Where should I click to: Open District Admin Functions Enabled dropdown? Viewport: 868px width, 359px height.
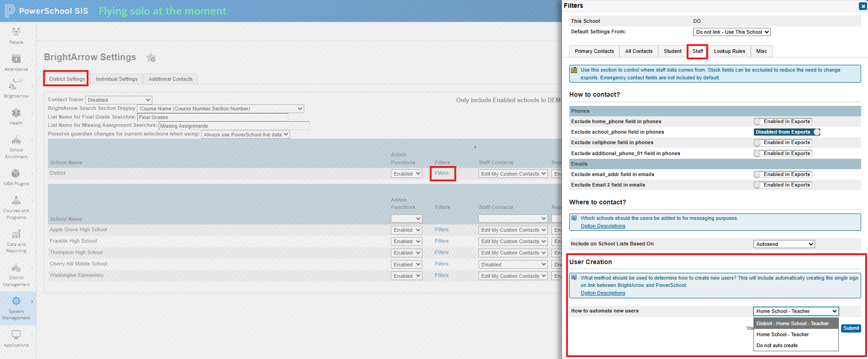pyautogui.click(x=406, y=174)
